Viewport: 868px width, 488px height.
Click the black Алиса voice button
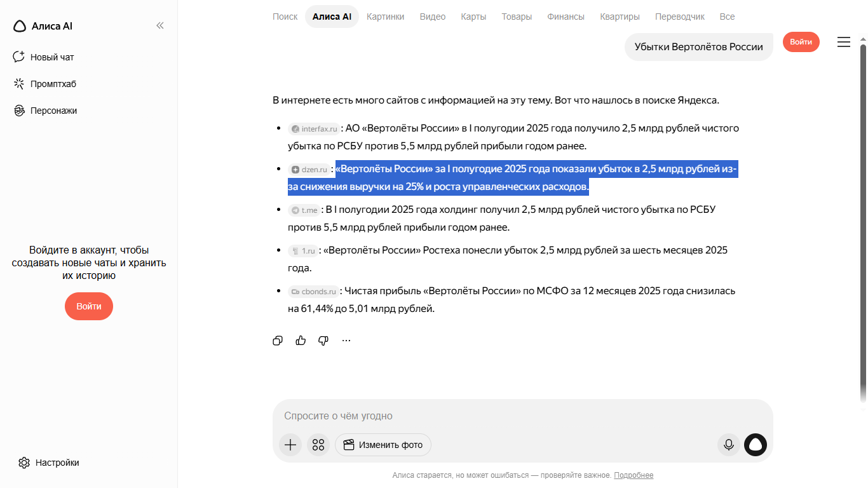pos(756,445)
